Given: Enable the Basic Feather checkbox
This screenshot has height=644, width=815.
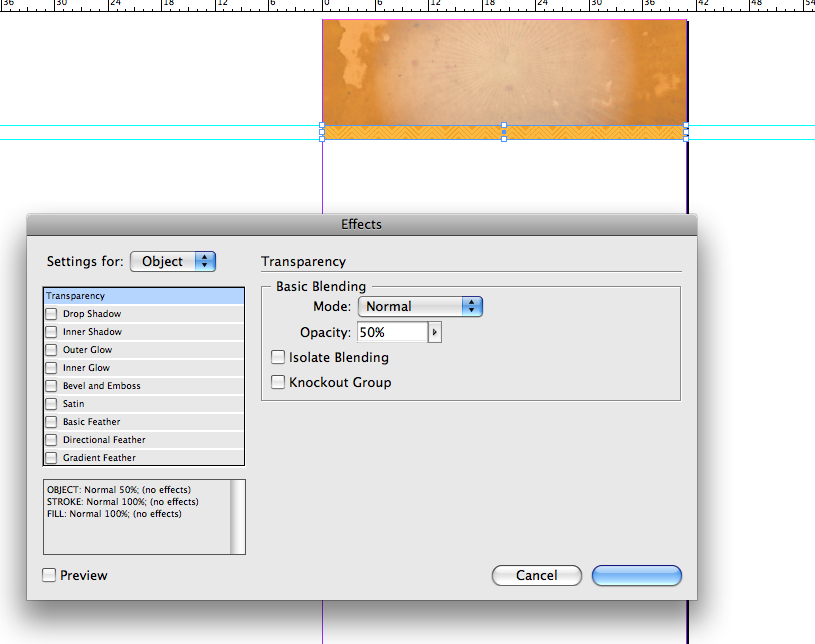Looking at the screenshot, I should pos(51,422).
